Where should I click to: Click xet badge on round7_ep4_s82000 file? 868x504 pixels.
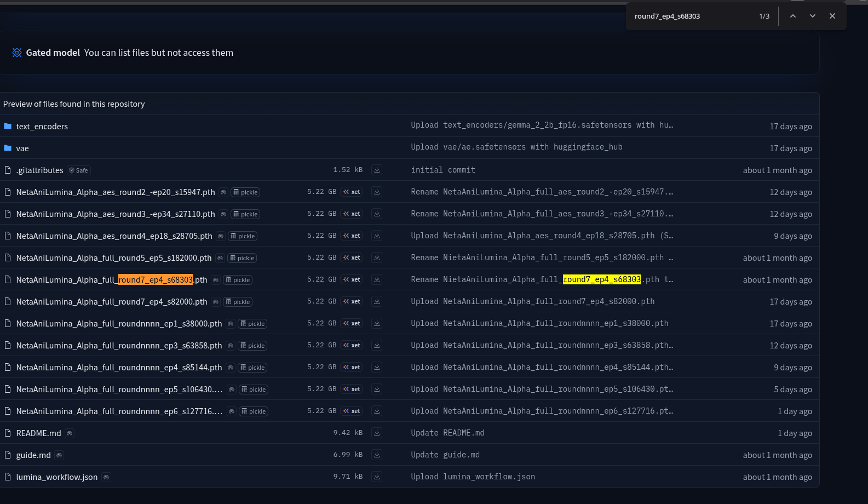pos(352,301)
